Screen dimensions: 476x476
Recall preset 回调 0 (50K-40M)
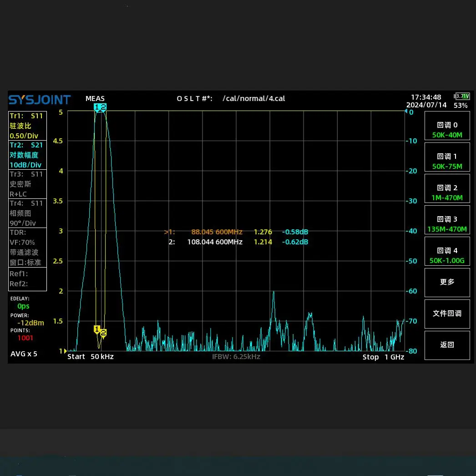pyautogui.click(x=447, y=129)
